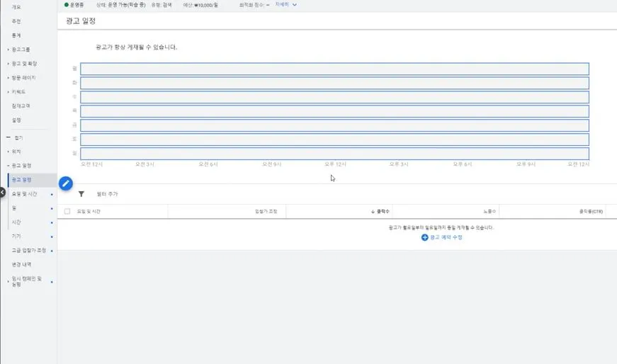Open the 추천 recommendations page

(16, 21)
